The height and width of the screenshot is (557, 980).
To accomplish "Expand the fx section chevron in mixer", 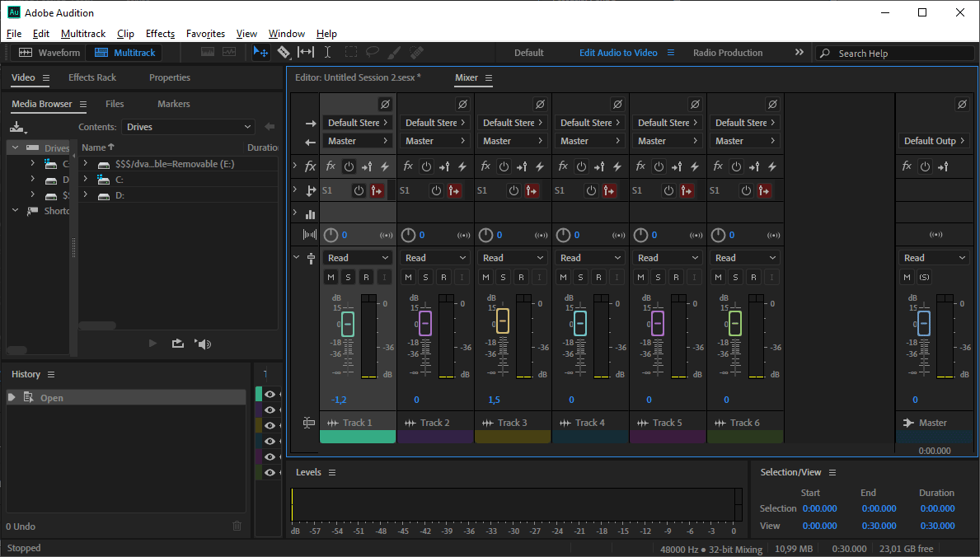I will click(x=295, y=166).
